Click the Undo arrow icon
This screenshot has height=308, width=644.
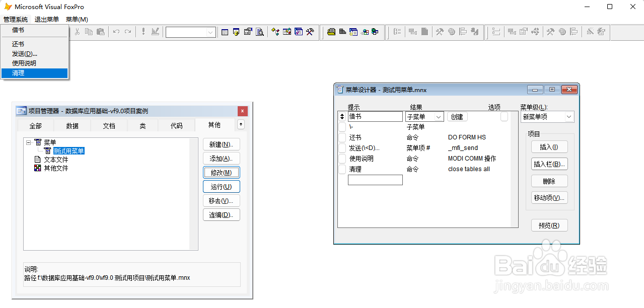click(116, 32)
